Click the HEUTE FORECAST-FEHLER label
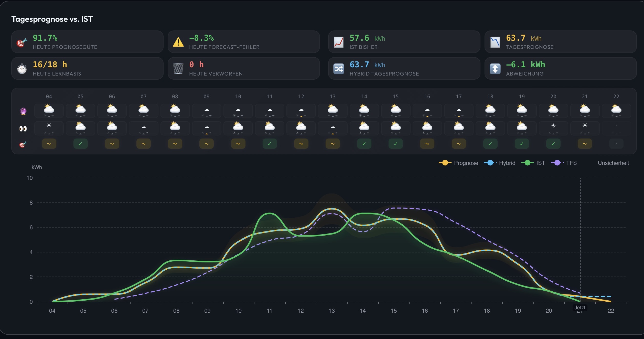The image size is (644, 339). 224,47
